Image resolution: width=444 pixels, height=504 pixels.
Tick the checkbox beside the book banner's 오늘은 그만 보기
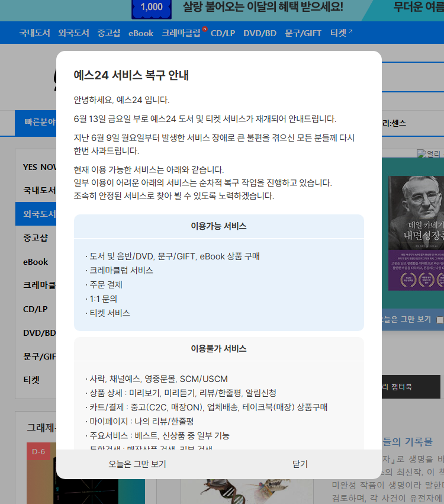point(440,320)
